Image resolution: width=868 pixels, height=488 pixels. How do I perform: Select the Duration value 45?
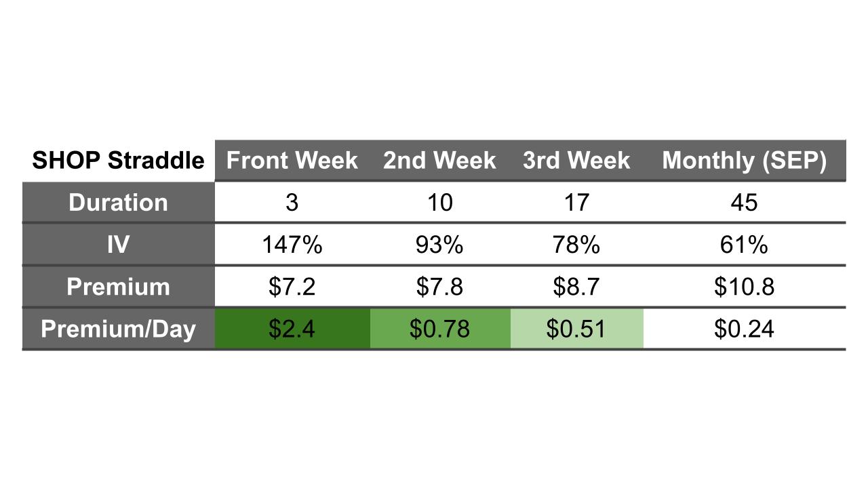pyautogui.click(x=744, y=203)
